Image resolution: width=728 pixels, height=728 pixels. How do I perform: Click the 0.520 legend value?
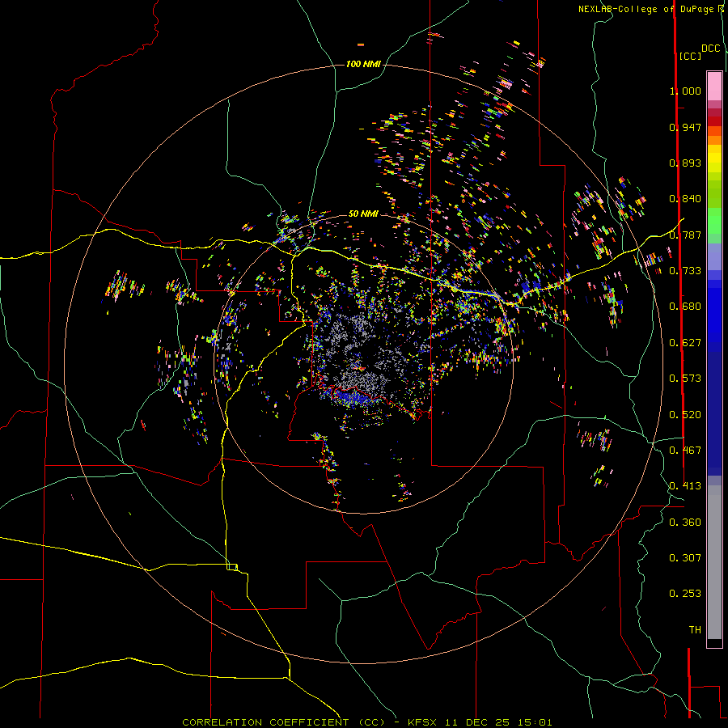[685, 415]
